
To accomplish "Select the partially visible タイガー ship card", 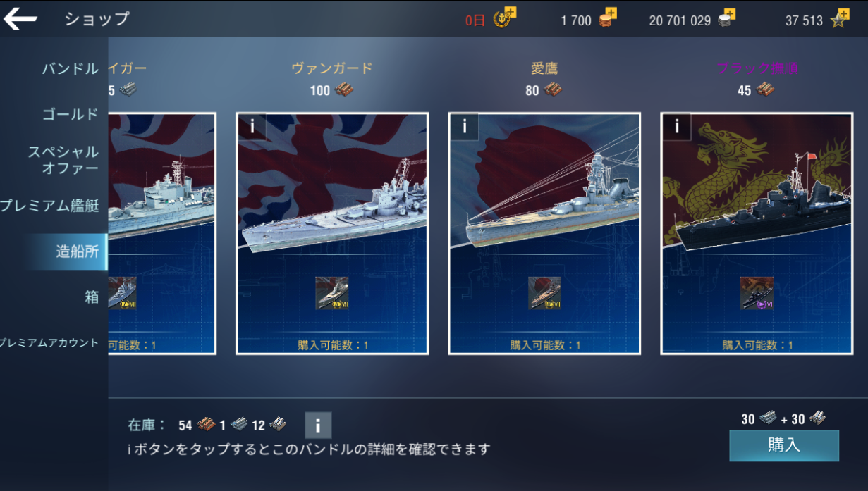I will 162,234.
